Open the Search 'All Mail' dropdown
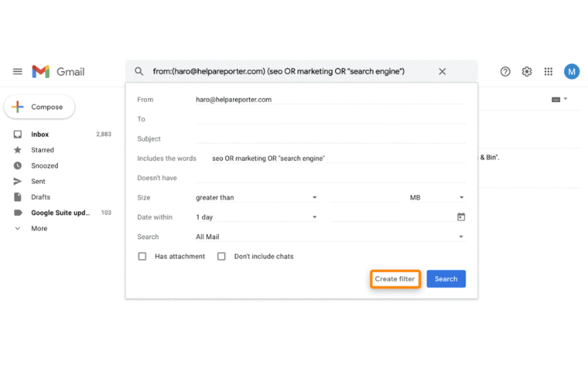 [x=330, y=236]
